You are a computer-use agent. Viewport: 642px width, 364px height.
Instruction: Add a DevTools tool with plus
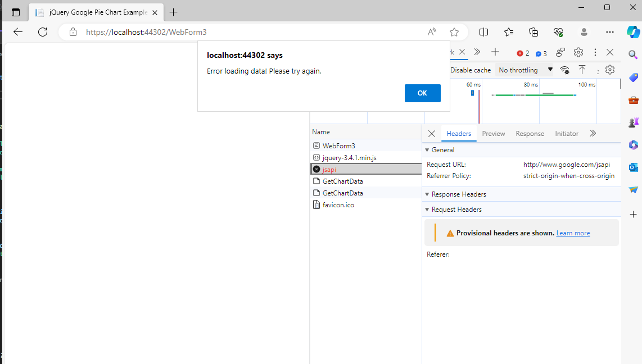(495, 52)
